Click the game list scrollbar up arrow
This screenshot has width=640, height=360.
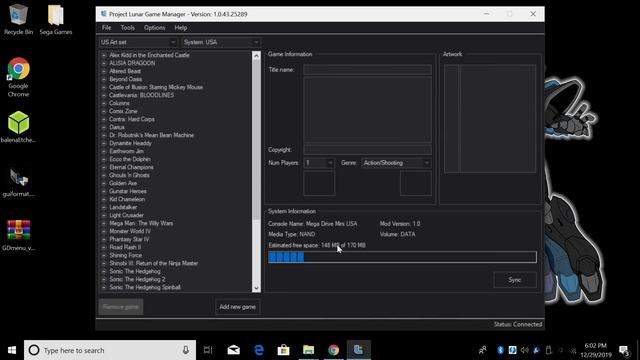(256, 56)
